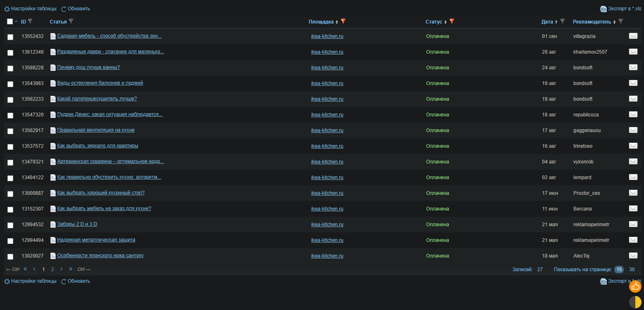Image resolution: width=644 pixels, height=310 pixels.
Task: Open article Как выбрать хороший кухонный стол?
Action: (x=101, y=193)
